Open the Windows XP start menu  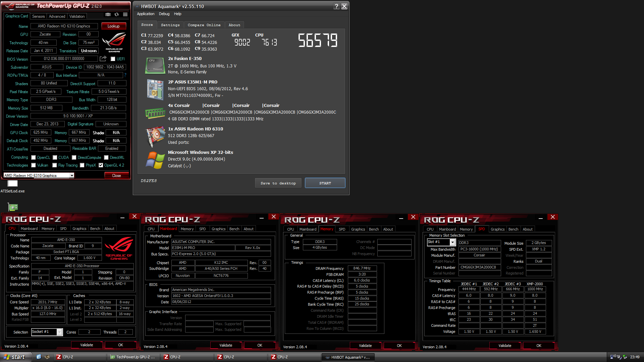[x=15, y=357]
